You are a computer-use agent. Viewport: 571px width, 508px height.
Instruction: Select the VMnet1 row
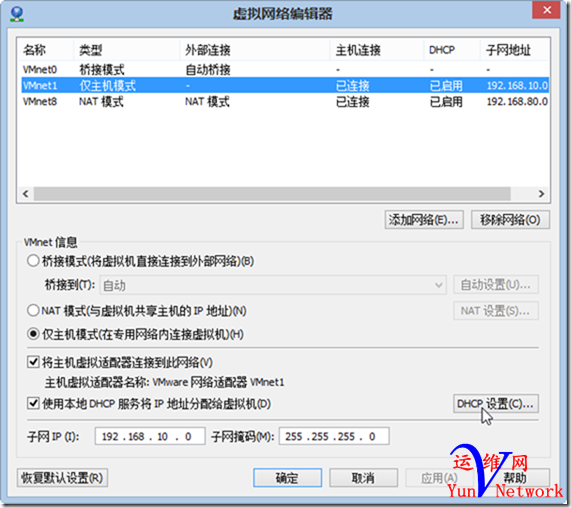pyautogui.click(x=285, y=86)
